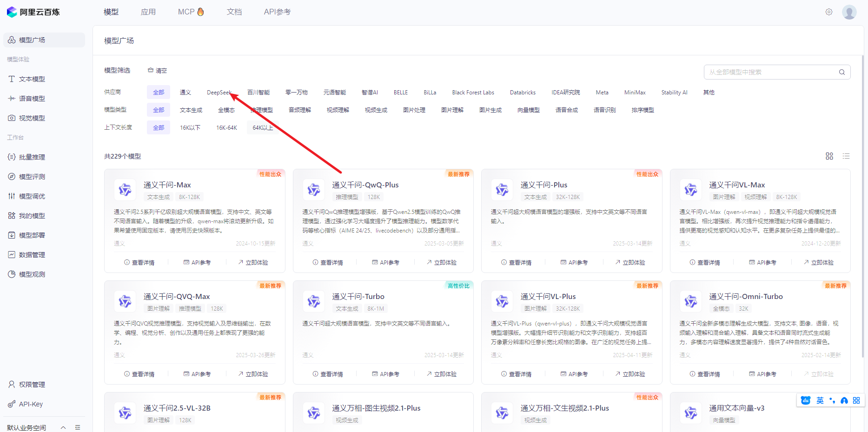Viewport: 868px width, 432px height.
Task: Open the user avatar menu
Action: (849, 12)
